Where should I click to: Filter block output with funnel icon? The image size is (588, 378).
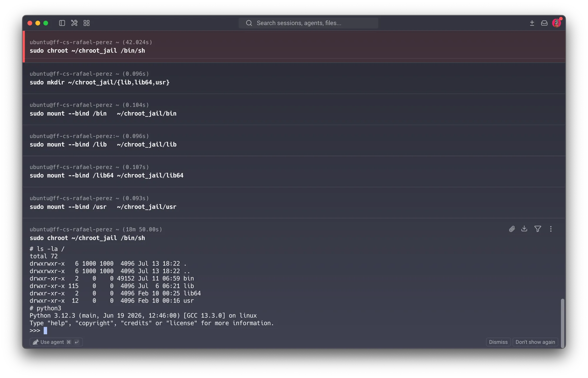point(538,229)
